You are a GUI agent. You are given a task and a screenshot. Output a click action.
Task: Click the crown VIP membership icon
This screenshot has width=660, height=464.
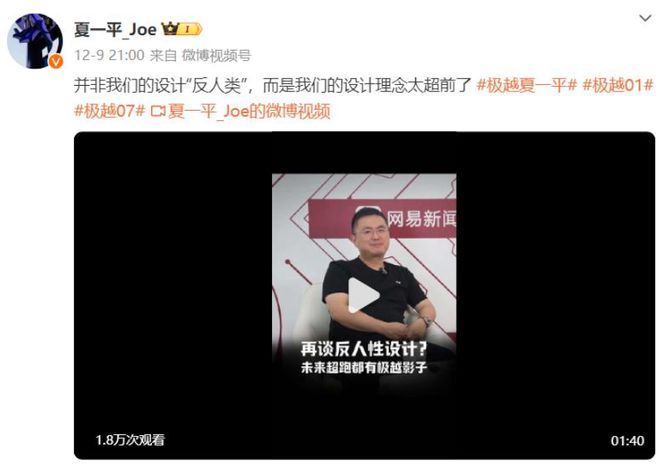click(170, 29)
